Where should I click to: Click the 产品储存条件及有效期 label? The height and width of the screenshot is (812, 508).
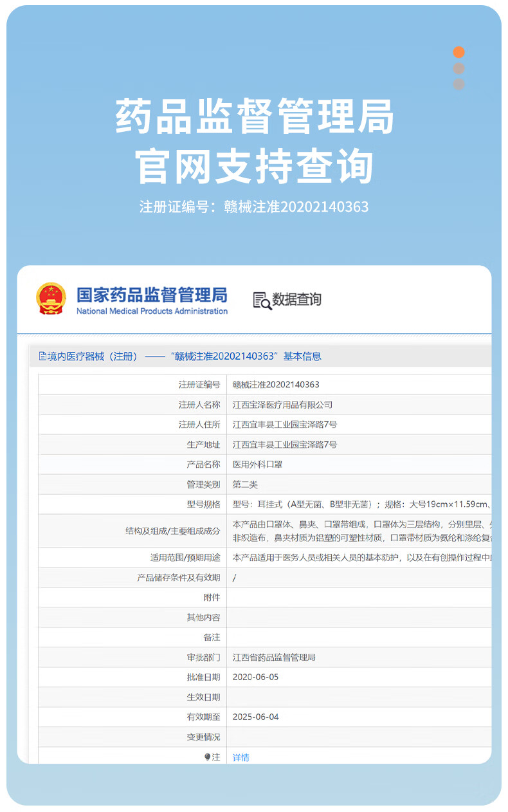pyautogui.click(x=179, y=578)
